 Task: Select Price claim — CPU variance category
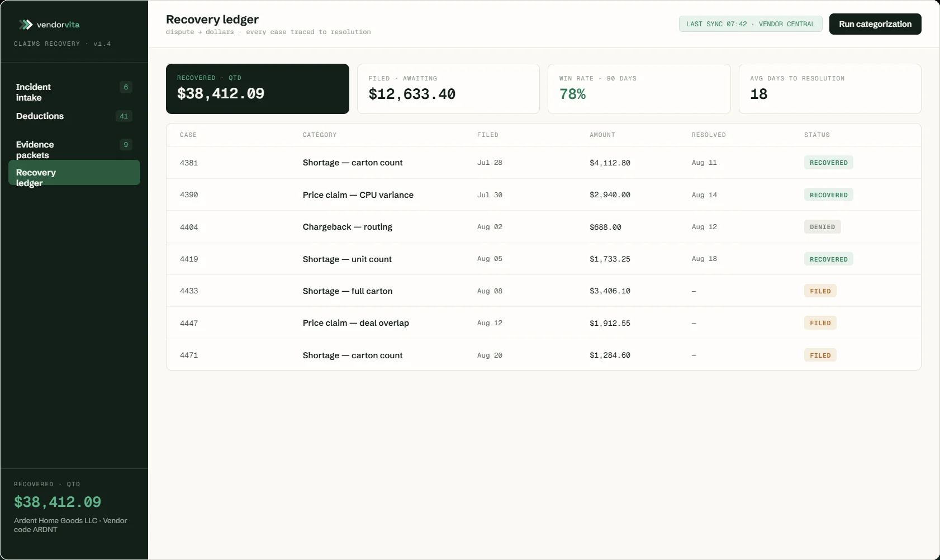click(x=358, y=195)
